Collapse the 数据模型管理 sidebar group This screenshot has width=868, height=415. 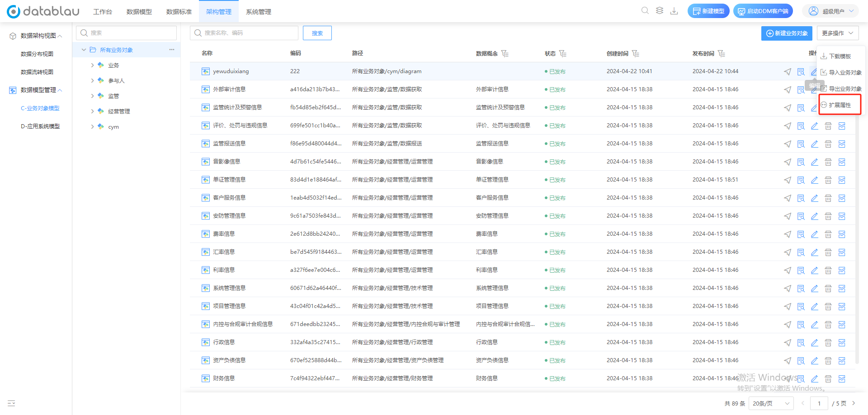tap(60, 90)
